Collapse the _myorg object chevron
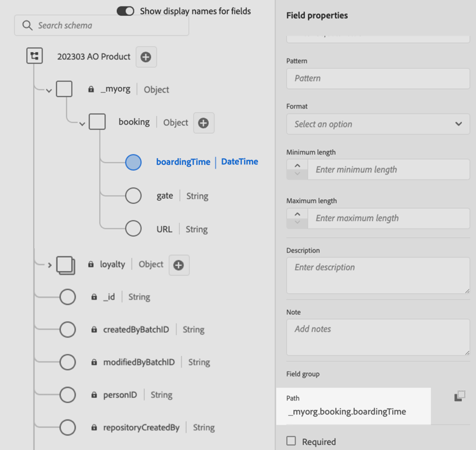The width and height of the screenshot is (476, 450). [49, 90]
